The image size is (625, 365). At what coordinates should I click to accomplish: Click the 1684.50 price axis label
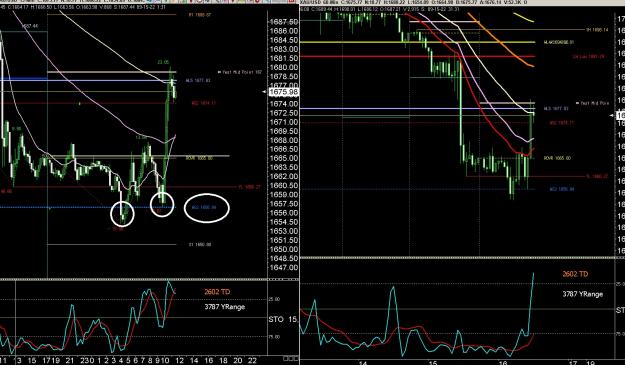coord(284,40)
